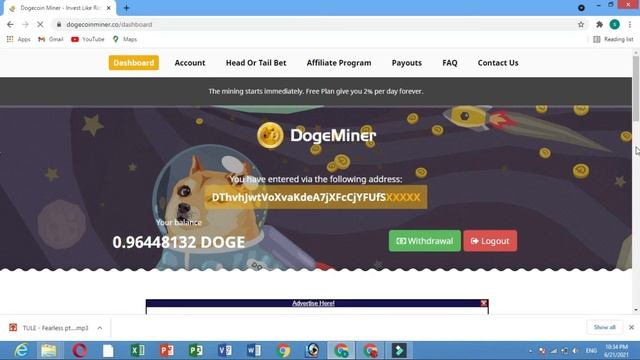This screenshot has width=640, height=360.
Task: Switch to the active Chrome window in the taskbar
Action: [x=342, y=351]
